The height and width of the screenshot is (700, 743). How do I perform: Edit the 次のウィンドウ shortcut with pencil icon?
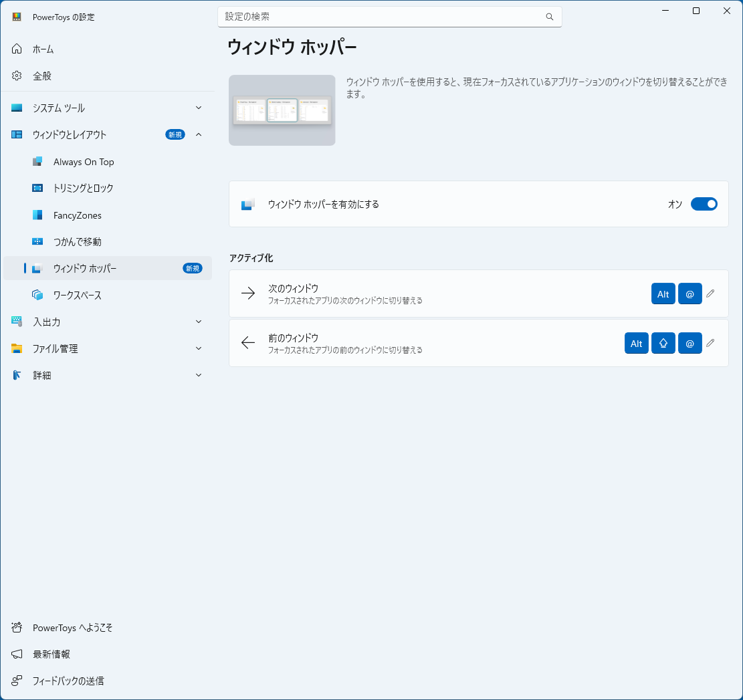(710, 294)
